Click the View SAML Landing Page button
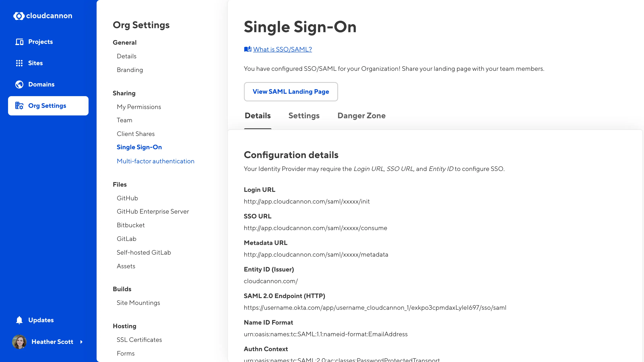Screen dimensions: 644x362 point(291,92)
